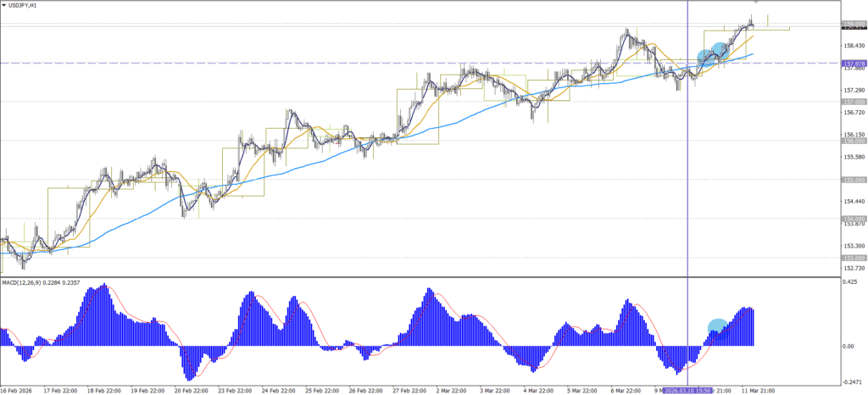Click the 153.000 level price tag

pyautogui.click(x=854, y=258)
